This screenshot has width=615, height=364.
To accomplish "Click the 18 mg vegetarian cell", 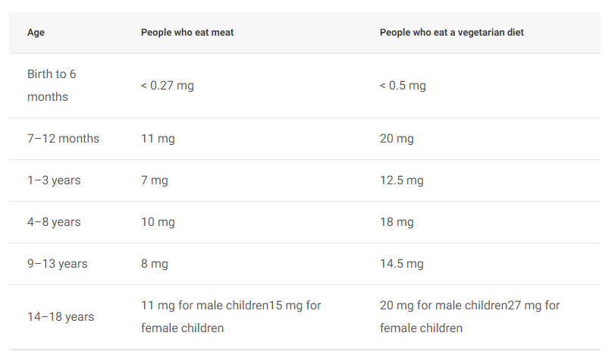I will (x=397, y=222).
